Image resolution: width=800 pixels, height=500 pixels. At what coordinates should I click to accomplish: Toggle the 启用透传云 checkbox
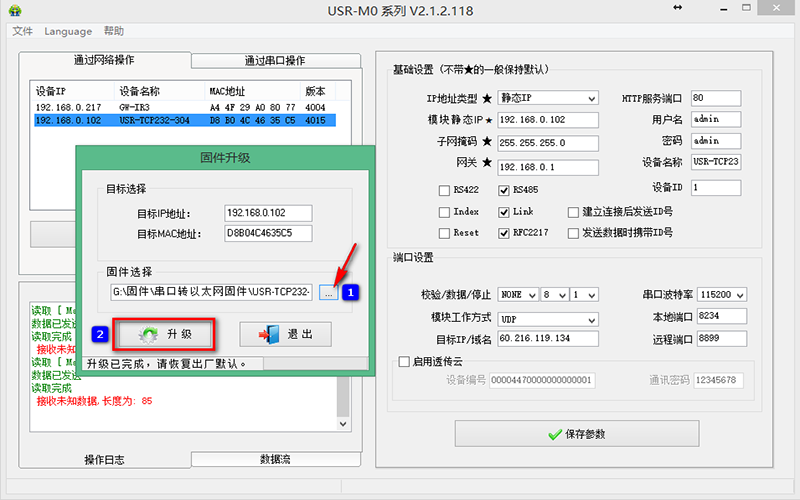click(x=404, y=362)
